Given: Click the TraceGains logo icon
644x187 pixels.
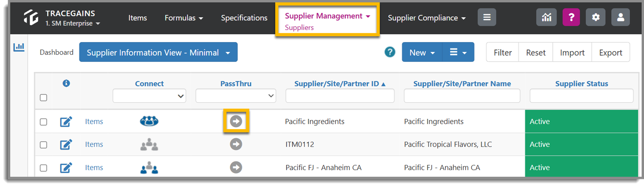Looking at the screenshot, I should coord(31,17).
